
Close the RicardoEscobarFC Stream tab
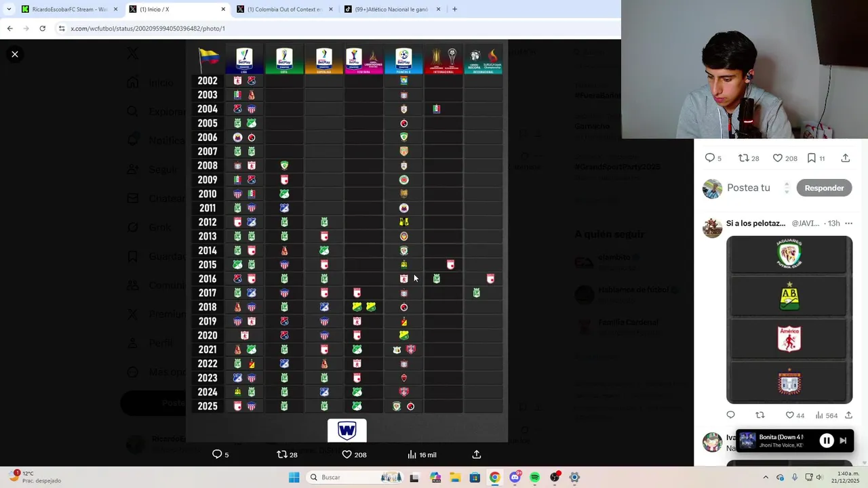(115, 9)
